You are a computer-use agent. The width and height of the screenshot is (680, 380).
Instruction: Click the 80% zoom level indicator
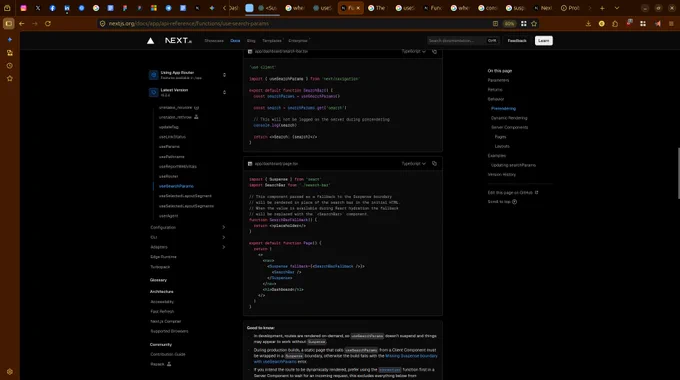point(510,23)
